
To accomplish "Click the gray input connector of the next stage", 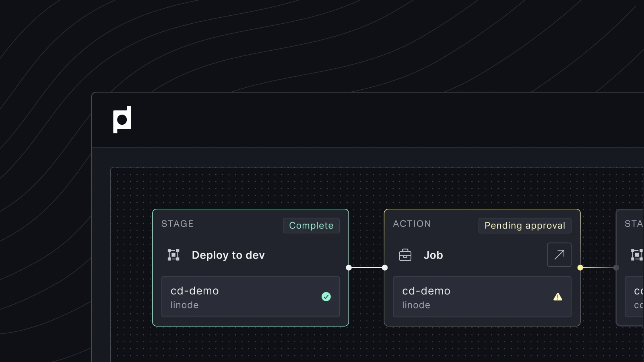I will click(616, 267).
